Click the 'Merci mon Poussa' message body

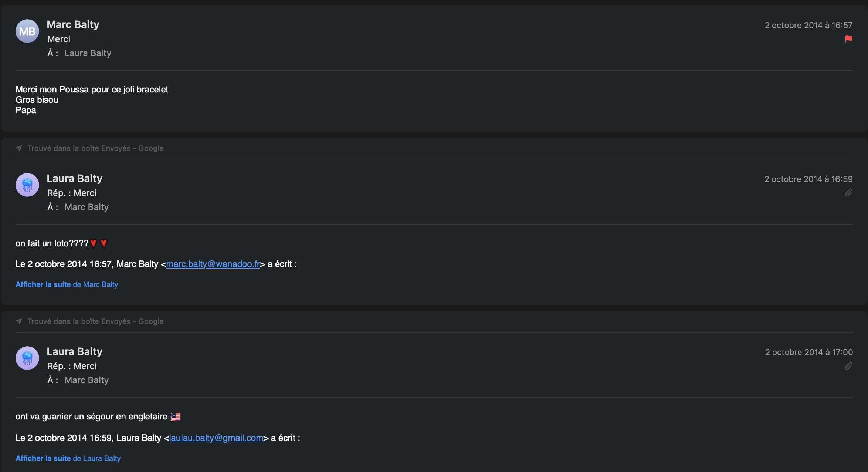[x=92, y=90]
